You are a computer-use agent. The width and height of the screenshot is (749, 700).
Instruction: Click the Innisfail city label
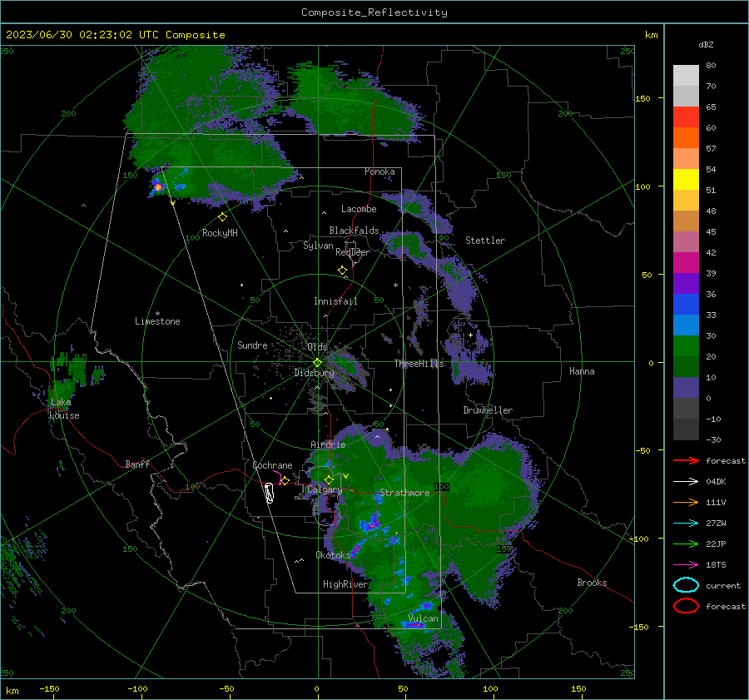[x=335, y=301]
